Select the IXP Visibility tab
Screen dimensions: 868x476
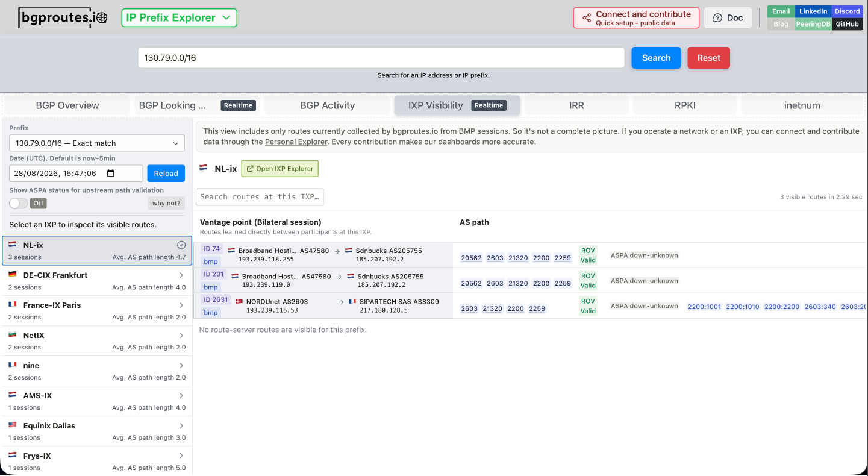tap(457, 105)
